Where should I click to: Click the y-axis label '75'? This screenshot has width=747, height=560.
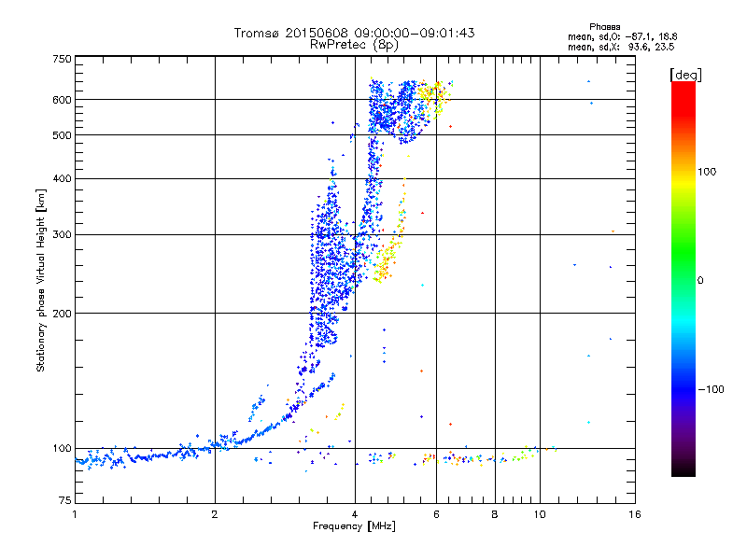point(65,500)
